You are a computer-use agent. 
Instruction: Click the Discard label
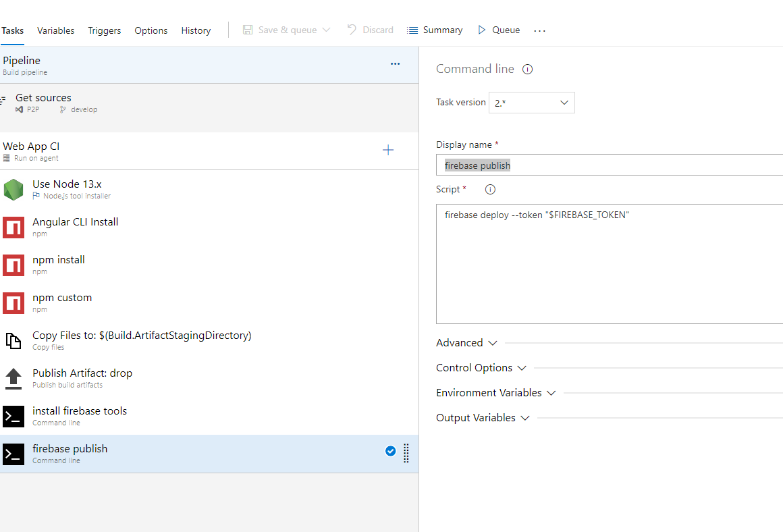(x=378, y=30)
